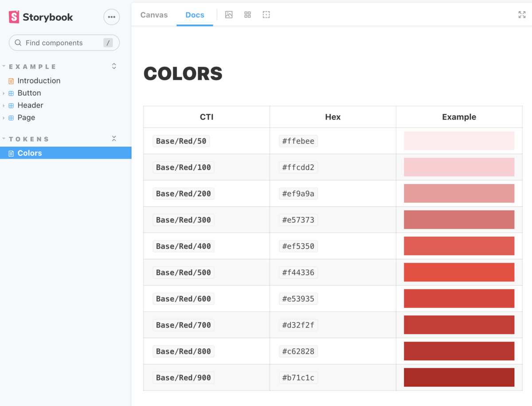
Task: Focus the Find components search field
Action: point(64,43)
